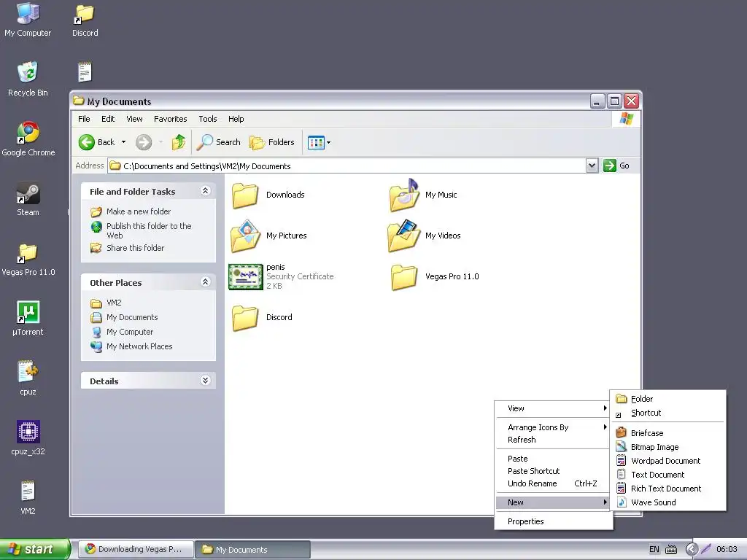The image size is (747, 560).
Task: Launch Google Chrome from the desktop
Action: click(28, 139)
